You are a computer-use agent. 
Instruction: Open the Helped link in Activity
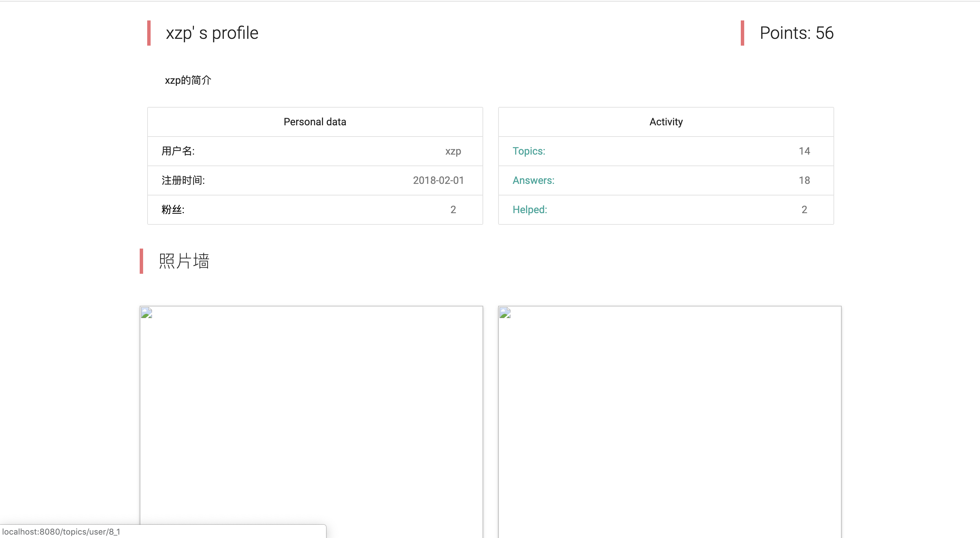[x=530, y=210]
